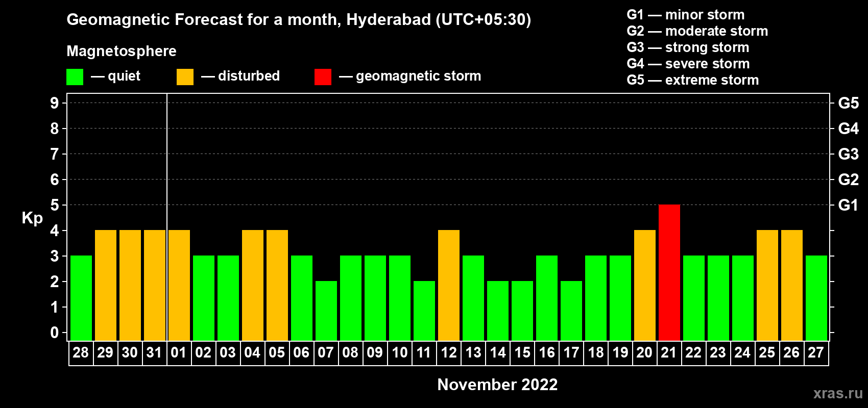Select the green bar for day 27
Image resolution: width=868 pixels, height=408 pixels.
[816, 298]
